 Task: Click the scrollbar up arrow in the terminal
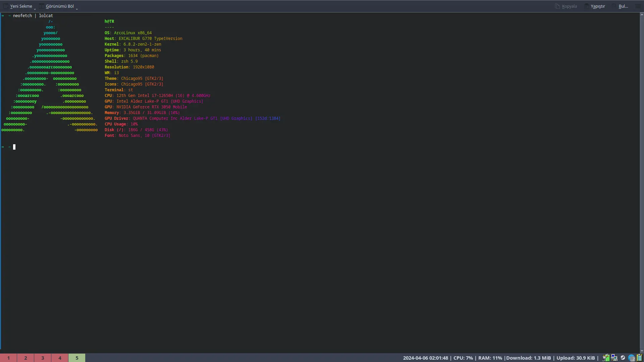[642, 14]
